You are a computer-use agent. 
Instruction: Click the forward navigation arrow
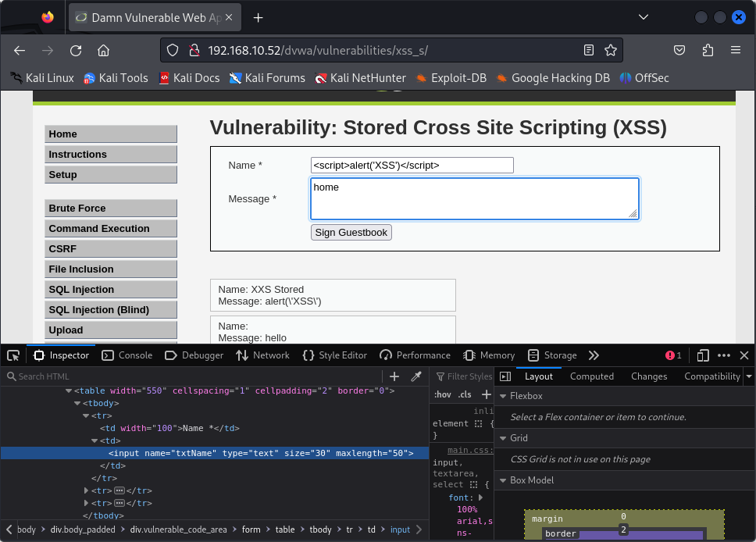(x=47, y=50)
